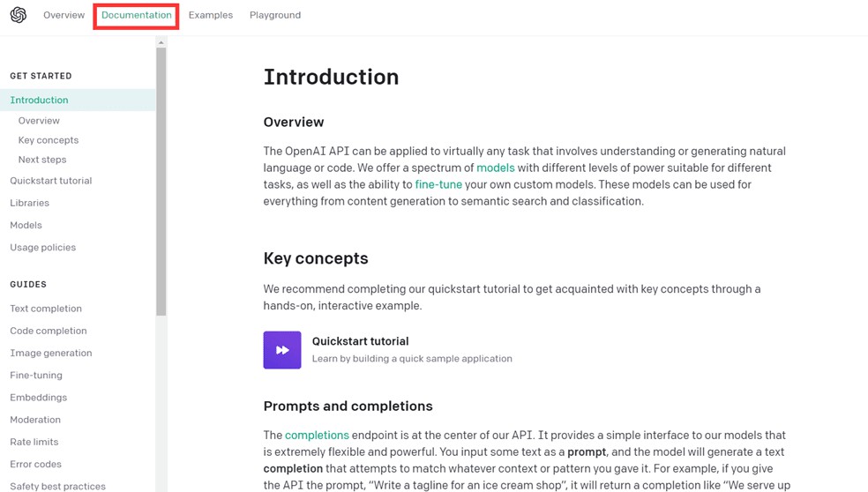Open the Quickstart tutorial card title

point(360,341)
